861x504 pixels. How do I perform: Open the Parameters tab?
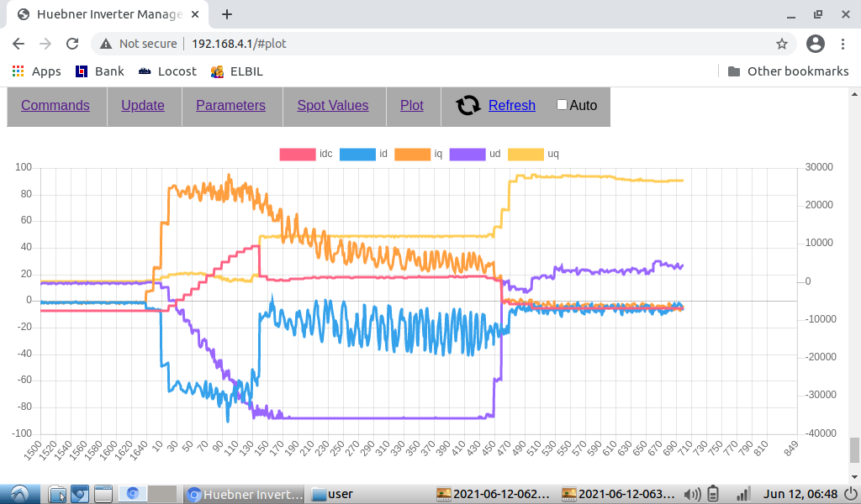tap(230, 105)
